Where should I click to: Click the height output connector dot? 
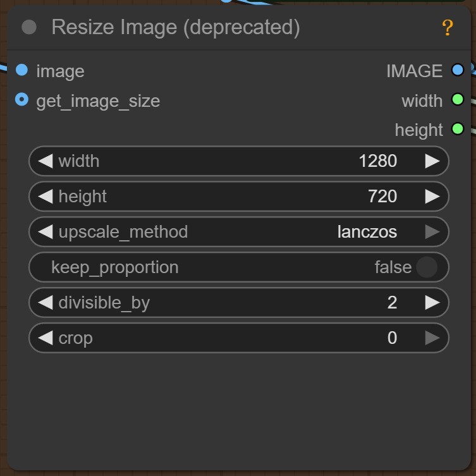(x=458, y=129)
